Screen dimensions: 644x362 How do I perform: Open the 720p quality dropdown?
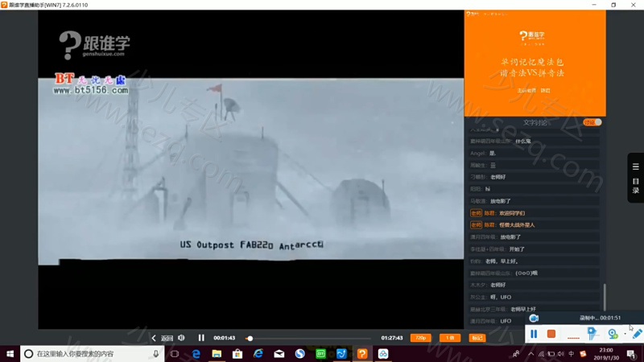(x=420, y=338)
